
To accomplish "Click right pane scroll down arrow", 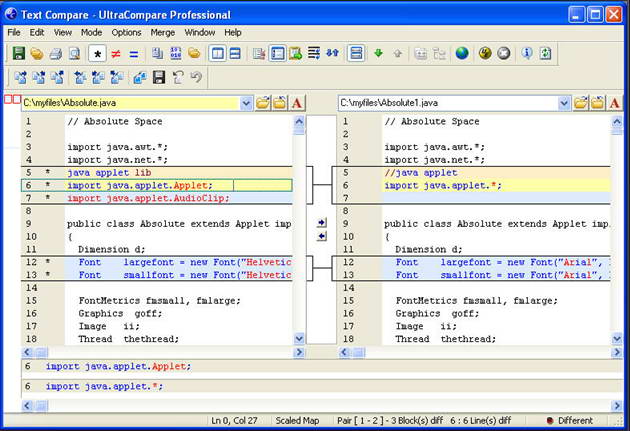I will pyautogui.click(x=617, y=339).
